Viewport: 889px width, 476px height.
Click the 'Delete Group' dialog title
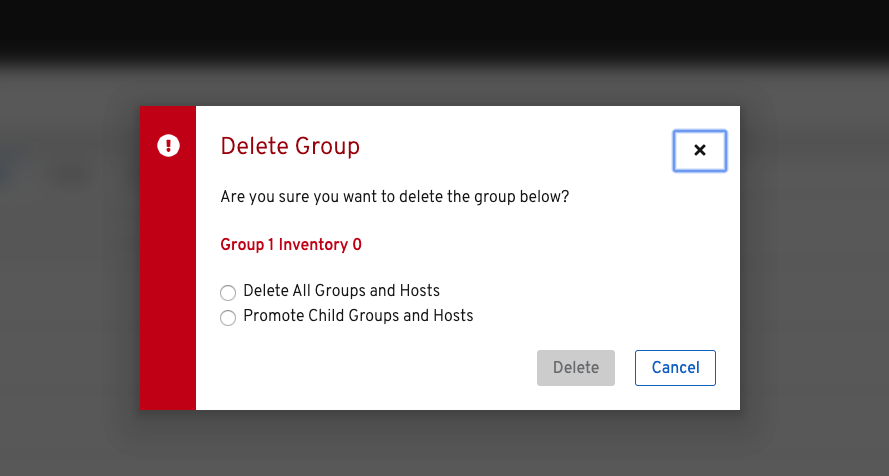coord(290,146)
